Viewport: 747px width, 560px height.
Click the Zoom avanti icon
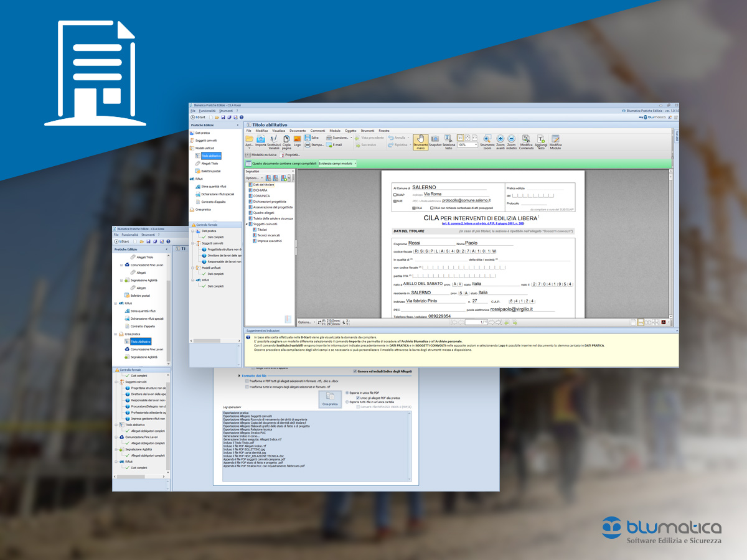[x=500, y=139]
